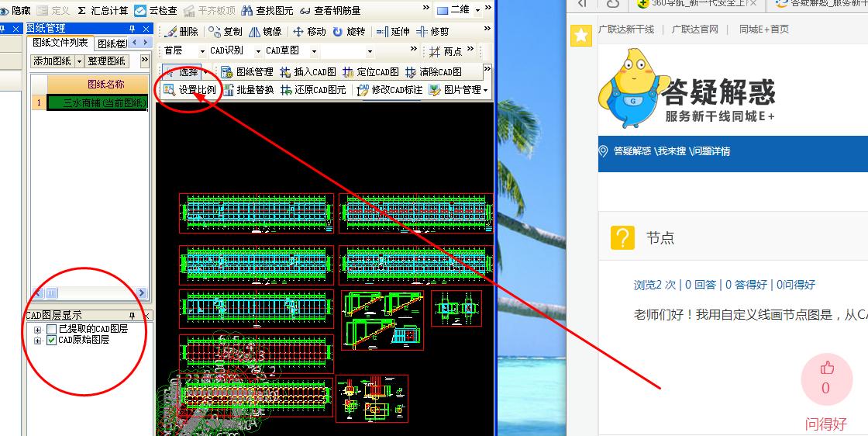
Task: Click 还原CAD图元 restore CAD elements
Action: pos(313,90)
